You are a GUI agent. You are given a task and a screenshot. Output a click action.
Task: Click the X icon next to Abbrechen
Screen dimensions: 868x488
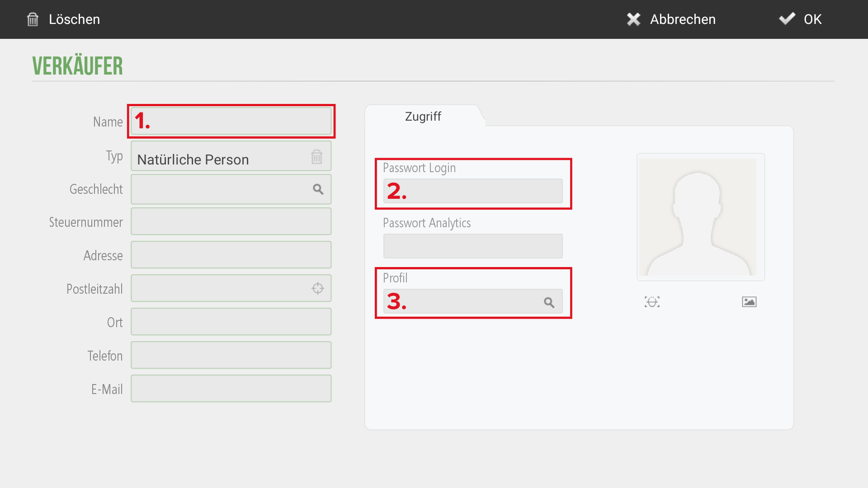pos(634,19)
